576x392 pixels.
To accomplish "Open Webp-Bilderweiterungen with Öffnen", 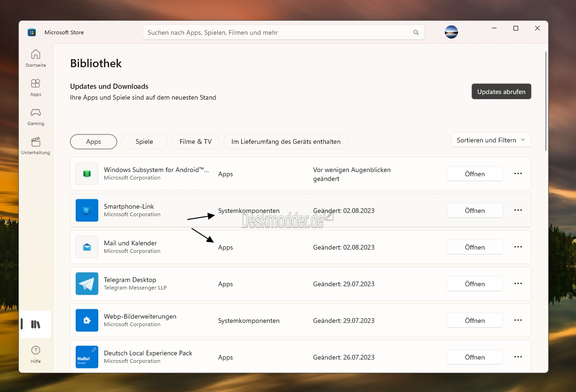I will point(475,321).
